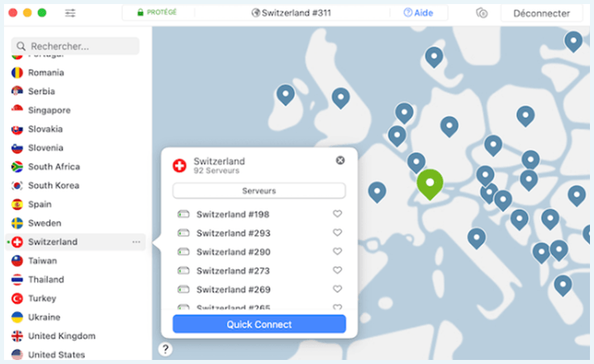Screen dimensions: 594x364
Task: Open the notifications icon beside Déconnecter
Action: (x=482, y=13)
